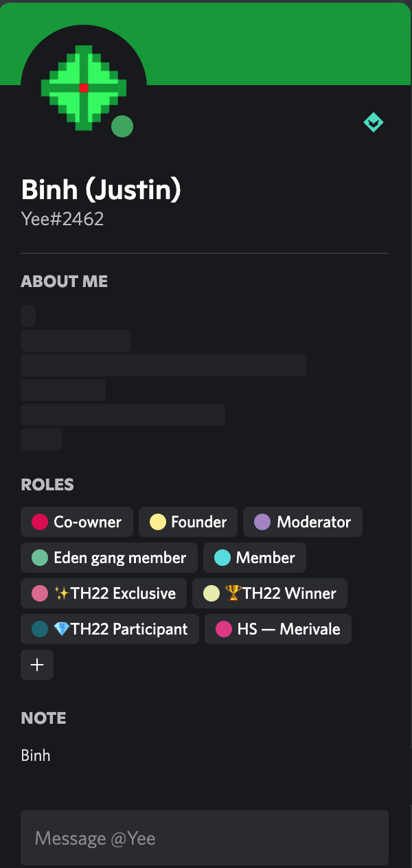Click the HS — Merivale role chip

[278, 629]
